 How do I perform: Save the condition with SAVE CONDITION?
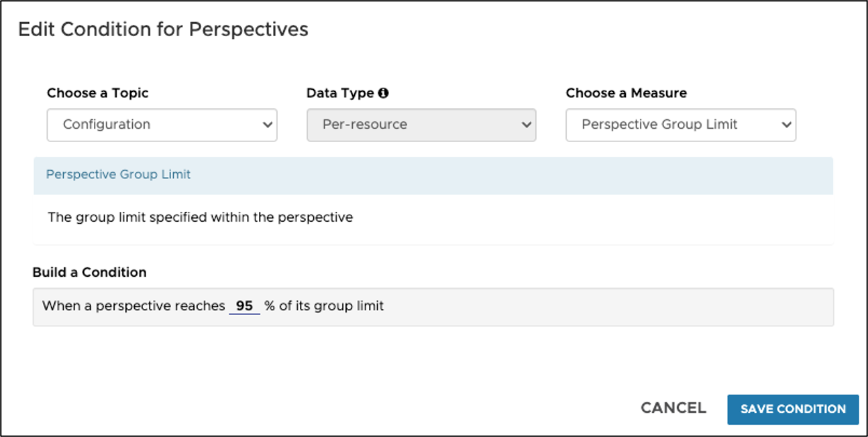click(793, 409)
